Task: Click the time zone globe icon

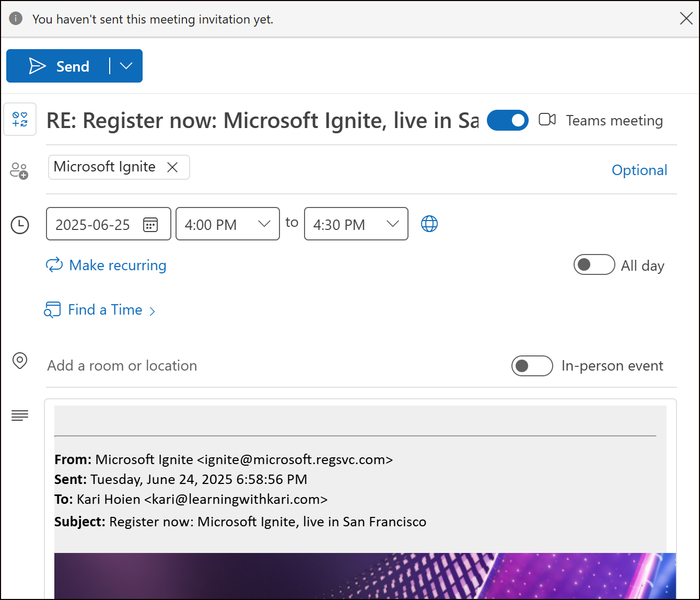Action: tap(429, 224)
